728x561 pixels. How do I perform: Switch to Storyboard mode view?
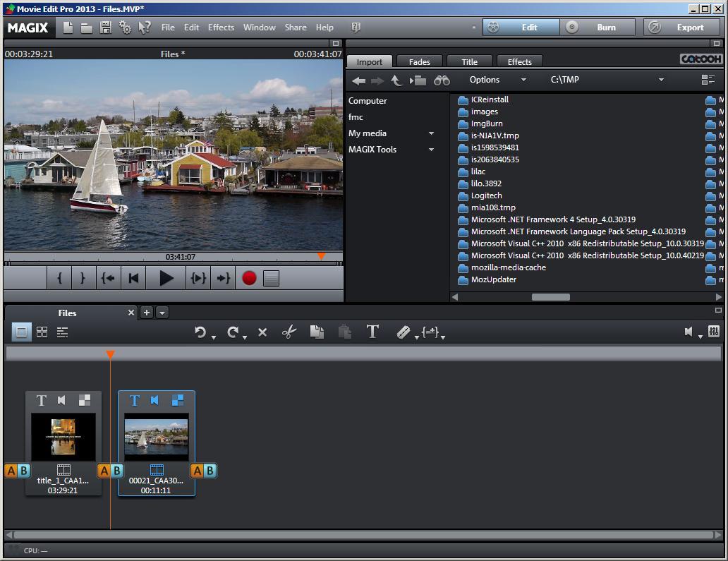21,332
